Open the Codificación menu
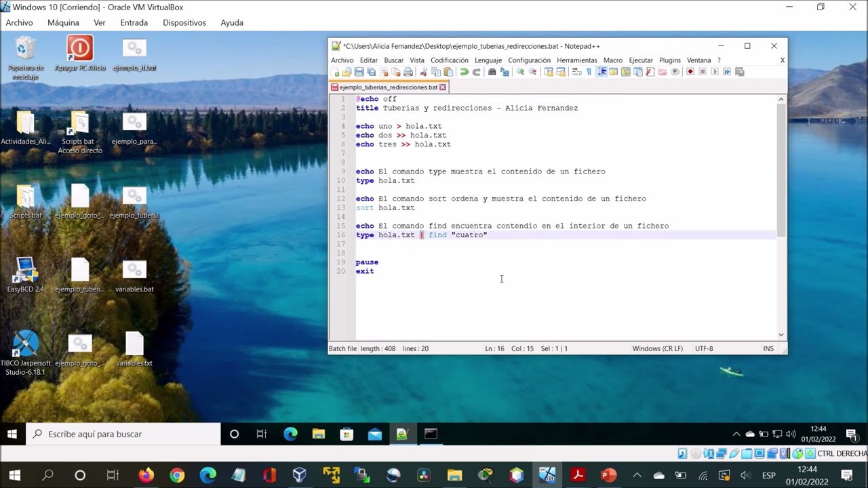 450,60
